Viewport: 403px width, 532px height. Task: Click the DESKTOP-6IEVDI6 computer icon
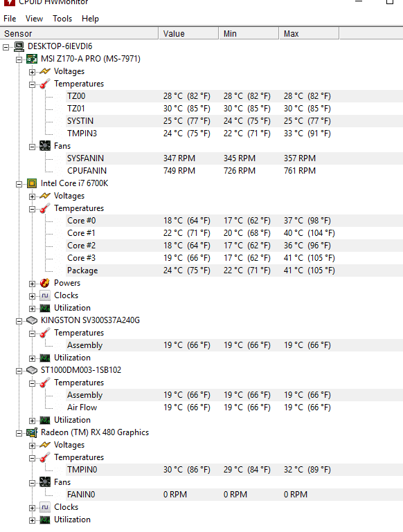19,46
